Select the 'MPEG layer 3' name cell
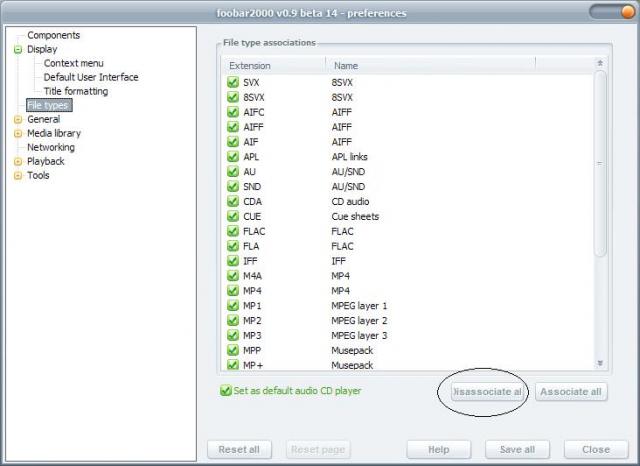Viewport: 640px width, 466px height. point(359,335)
